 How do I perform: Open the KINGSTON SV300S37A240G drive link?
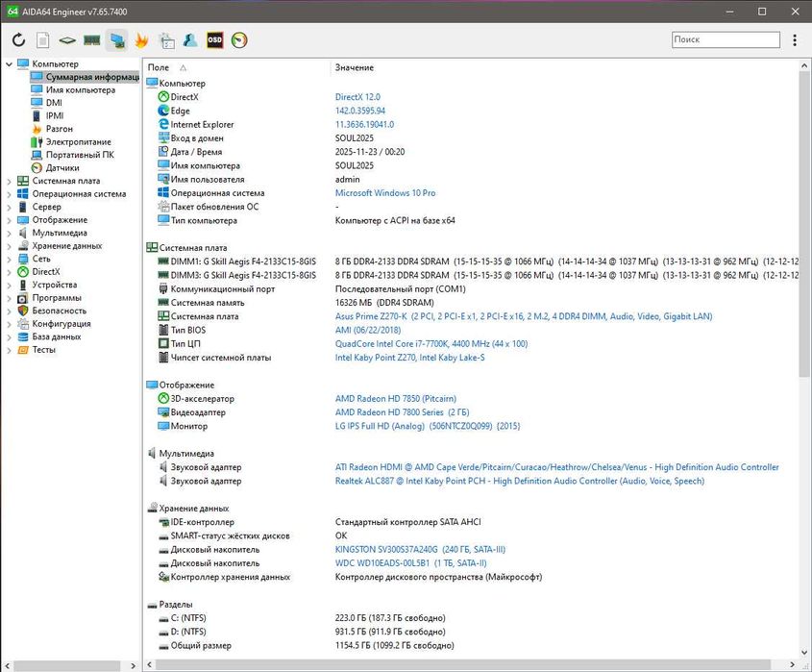[x=420, y=549]
